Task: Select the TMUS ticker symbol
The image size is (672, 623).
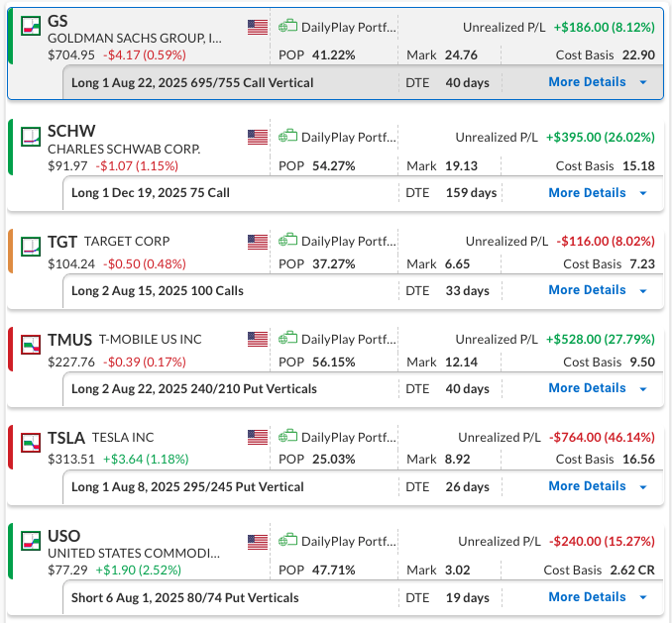Action: (69, 340)
